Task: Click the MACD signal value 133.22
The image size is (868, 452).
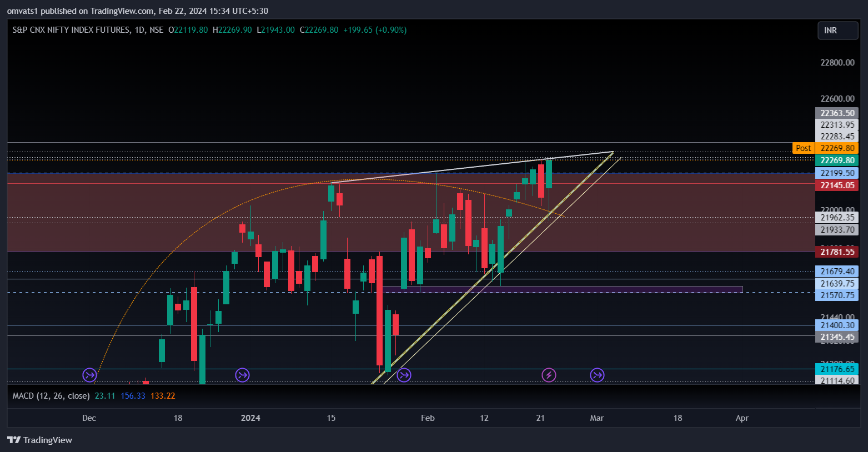Action: 163,396
